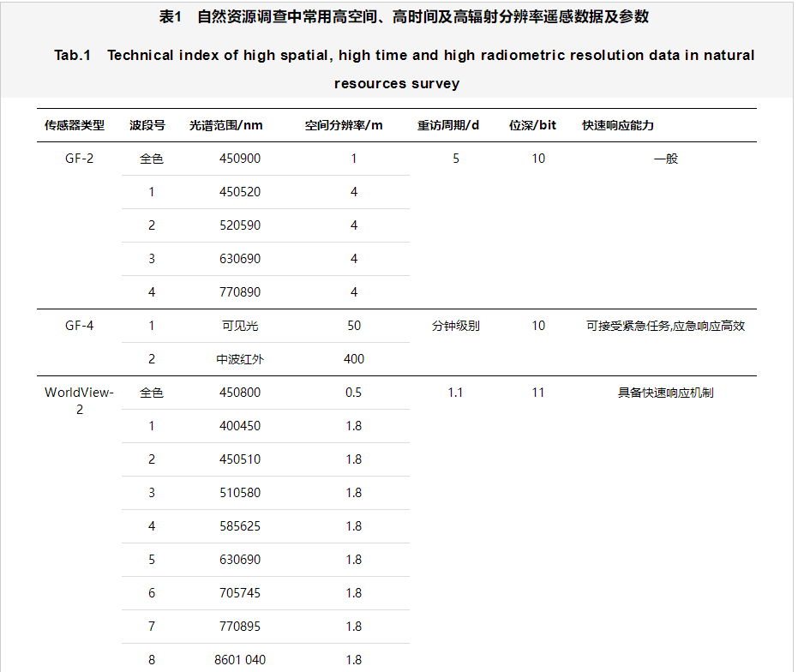Click the English caption beginning with Tab.1
Screen dimensions: 798x672
point(404,55)
